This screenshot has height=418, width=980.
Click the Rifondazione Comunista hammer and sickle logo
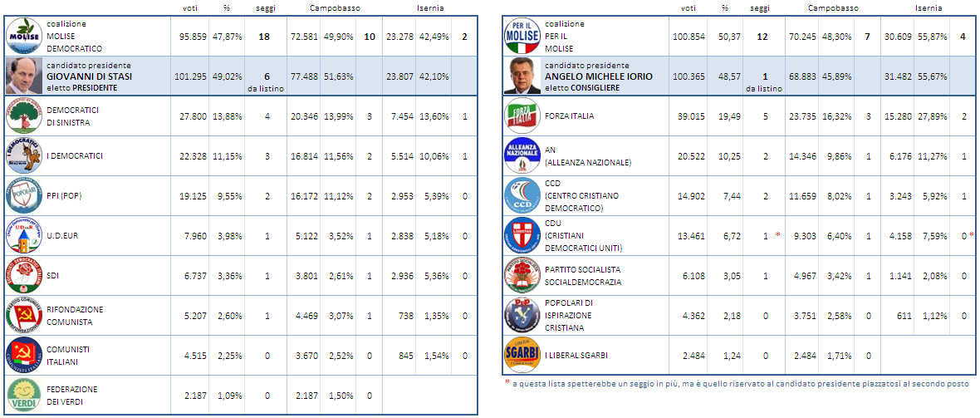[24, 316]
